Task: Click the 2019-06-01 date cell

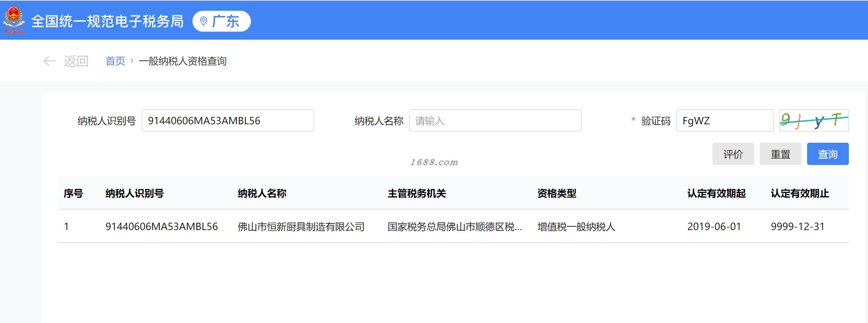Action: tap(714, 227)
